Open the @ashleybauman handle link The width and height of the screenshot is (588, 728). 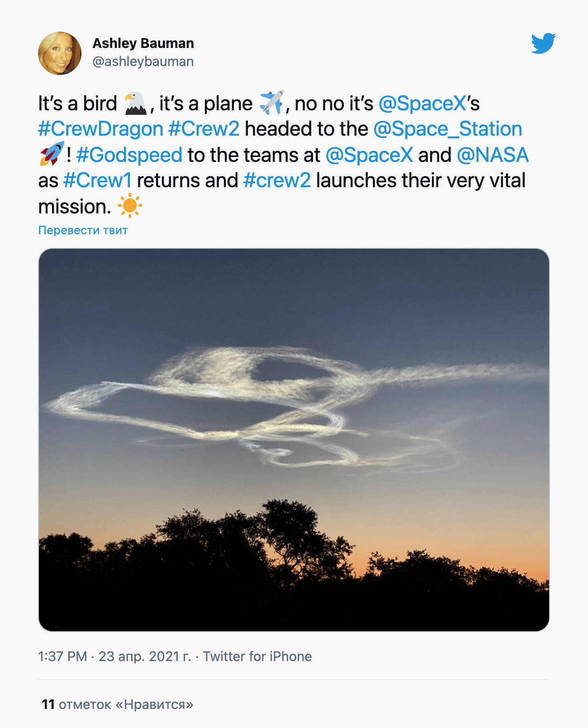tap(143, 61)
